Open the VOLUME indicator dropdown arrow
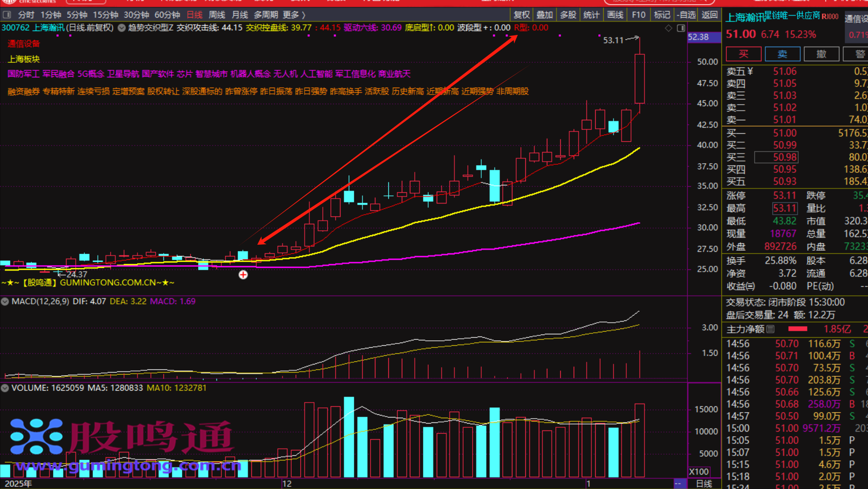 pyautogui.click(x=5, y=388)
